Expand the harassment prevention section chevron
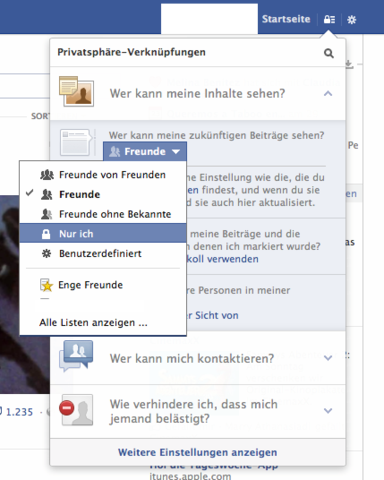The width and height of the screenshot is (384, 480). click(328, 411)
